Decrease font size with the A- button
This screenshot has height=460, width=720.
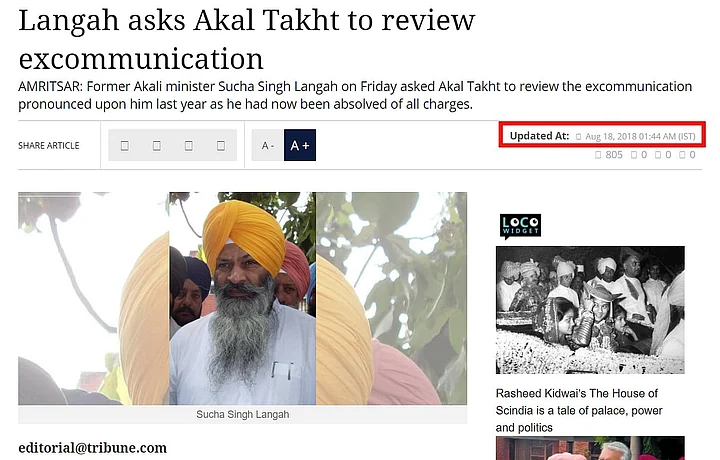(x=267, y=146)
